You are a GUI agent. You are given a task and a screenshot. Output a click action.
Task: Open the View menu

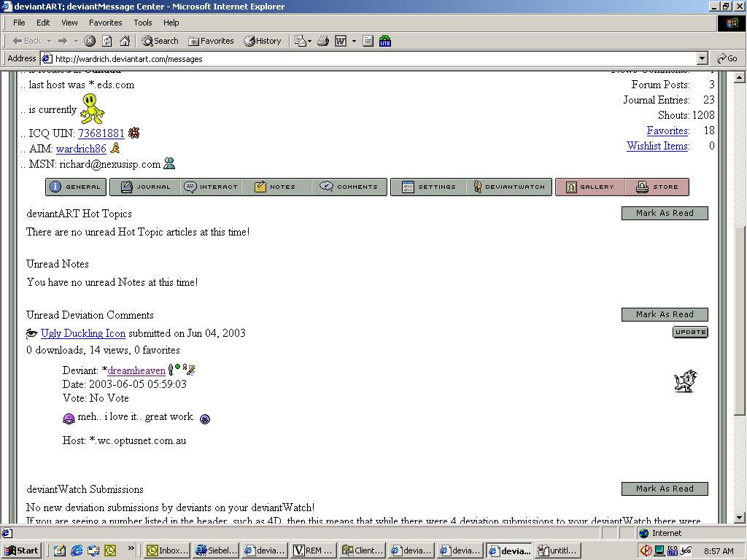[x=69, y=23]
